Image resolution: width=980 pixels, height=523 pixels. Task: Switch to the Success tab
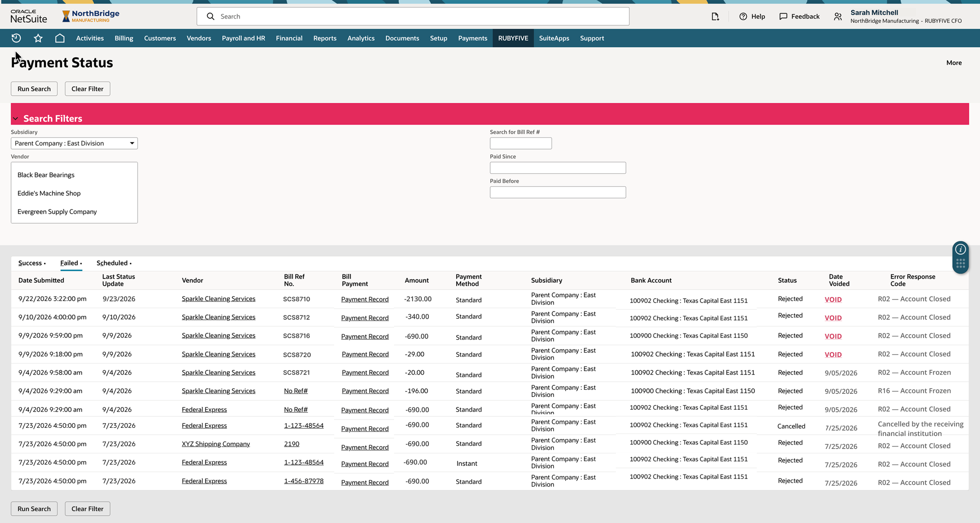(32, 263)
